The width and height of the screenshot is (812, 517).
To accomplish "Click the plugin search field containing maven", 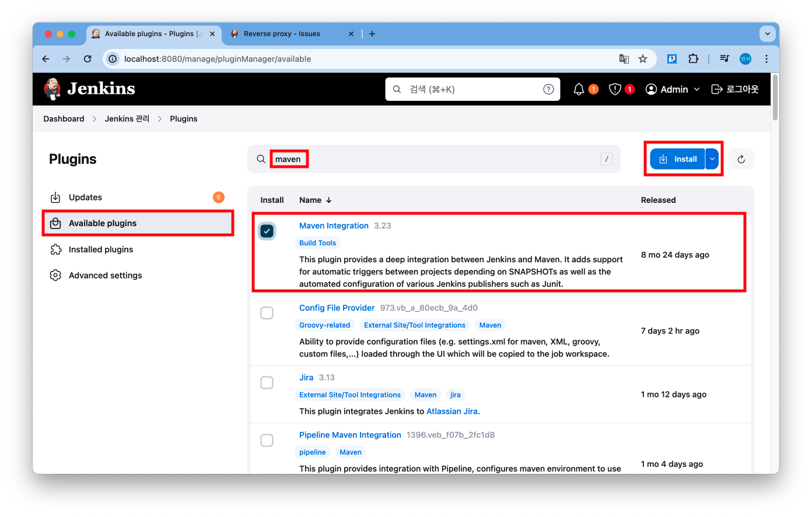I will coord(434,159).
